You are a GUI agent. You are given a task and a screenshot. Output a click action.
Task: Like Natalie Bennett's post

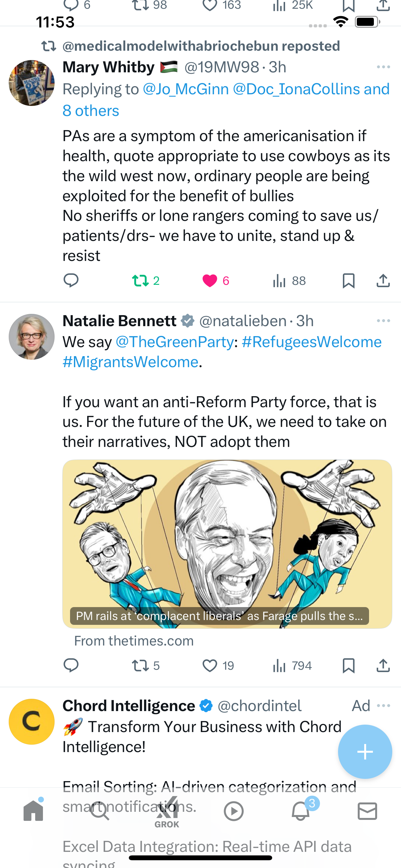(218, 666)
